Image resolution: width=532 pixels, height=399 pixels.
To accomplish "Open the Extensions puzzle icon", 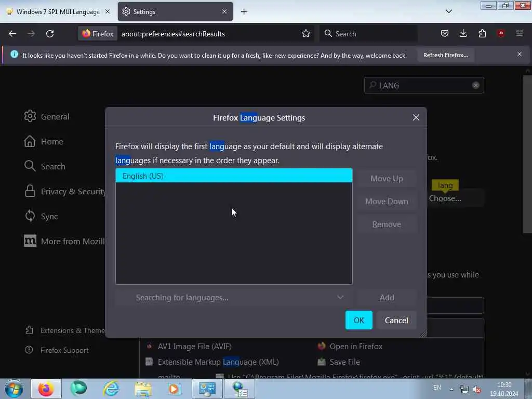I will tap(482, 33).
